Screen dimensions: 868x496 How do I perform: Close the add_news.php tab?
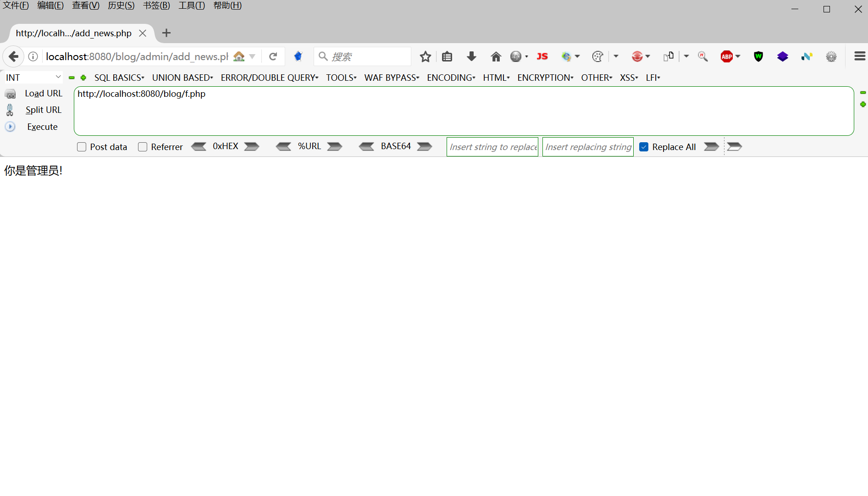click(x=143, y=33)
